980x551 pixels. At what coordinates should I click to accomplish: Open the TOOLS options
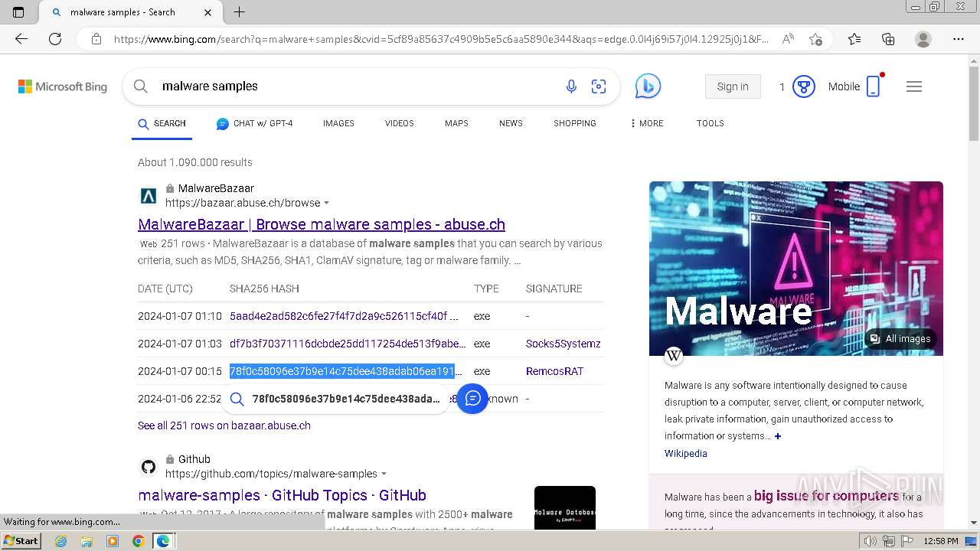point(710,123)
